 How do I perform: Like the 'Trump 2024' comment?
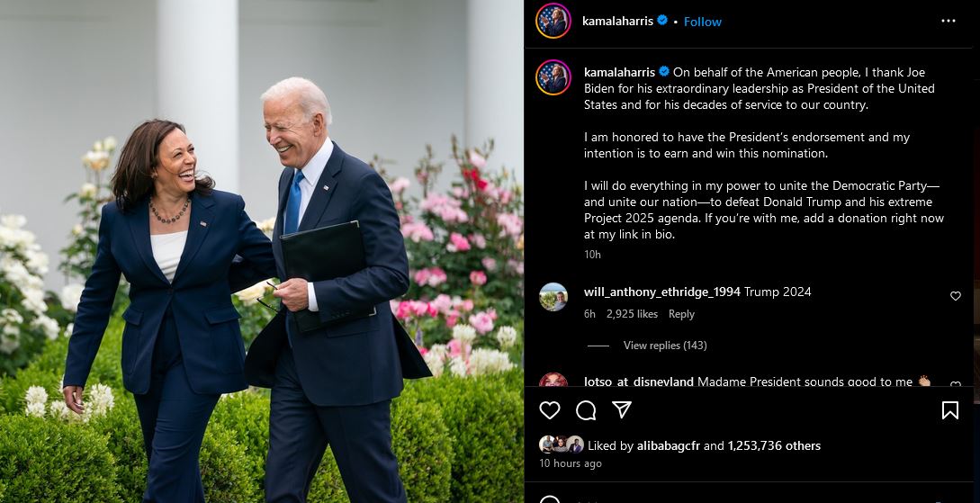click(955, 295)
